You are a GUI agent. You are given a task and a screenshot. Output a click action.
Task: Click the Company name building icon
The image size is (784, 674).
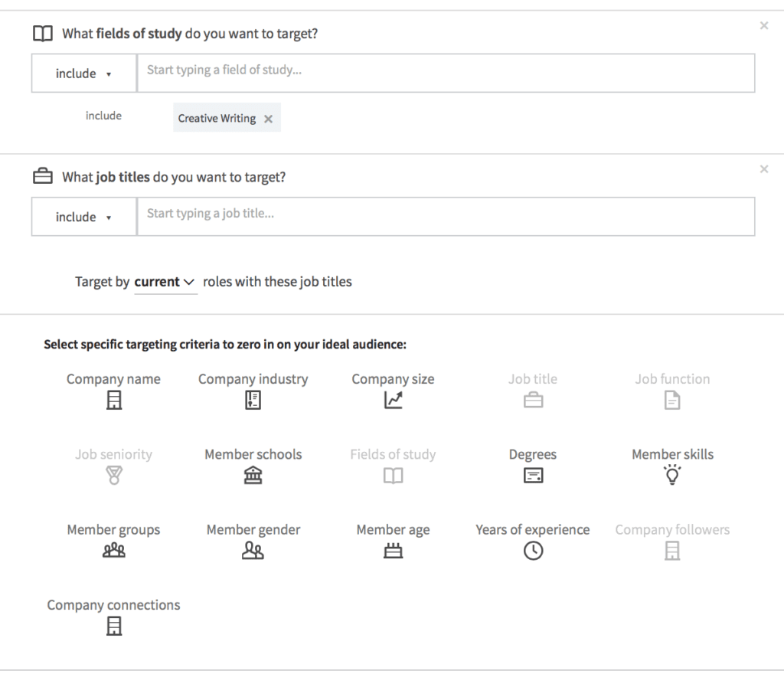tap(113, 400)
